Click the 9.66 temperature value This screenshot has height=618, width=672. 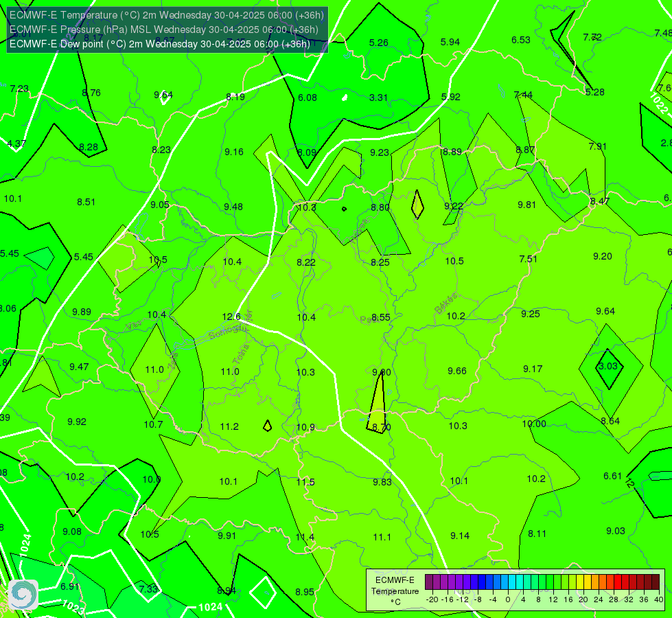point(457,371)
